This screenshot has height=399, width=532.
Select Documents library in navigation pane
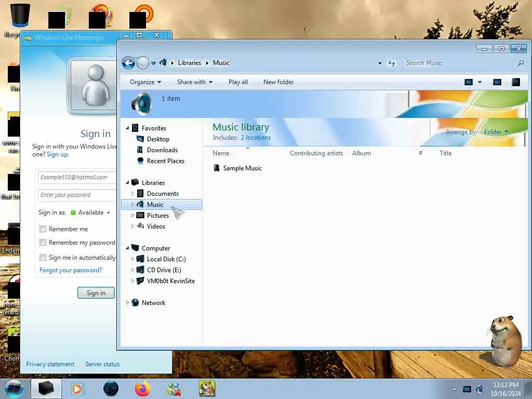click(163, 193)
